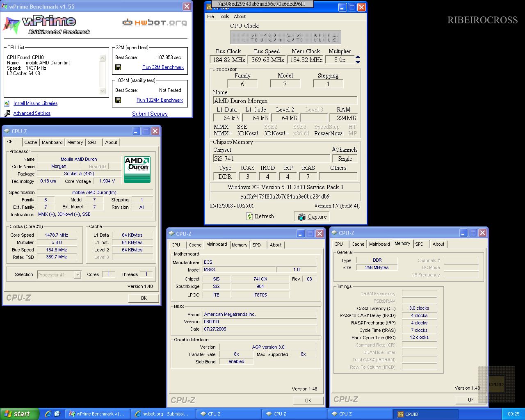Open the Processor #1 selection dropdown
The height and width of the screenshot is (420, 525).
click(x=78, y=275)
